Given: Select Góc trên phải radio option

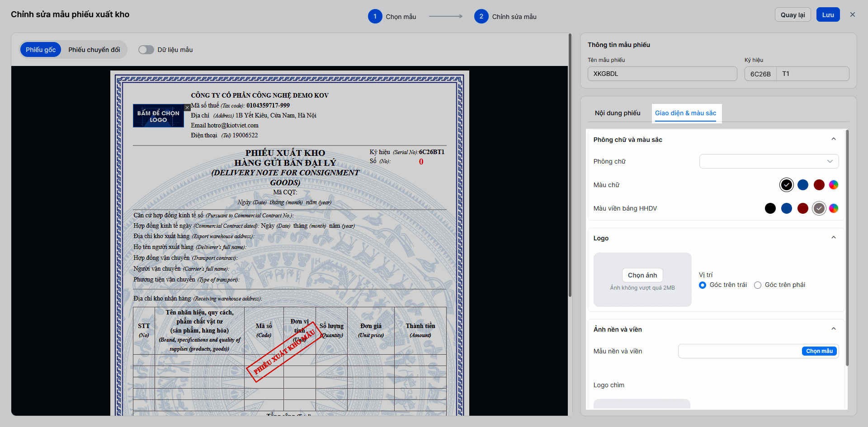Looking at the screenshot, I should click(758, 285).
